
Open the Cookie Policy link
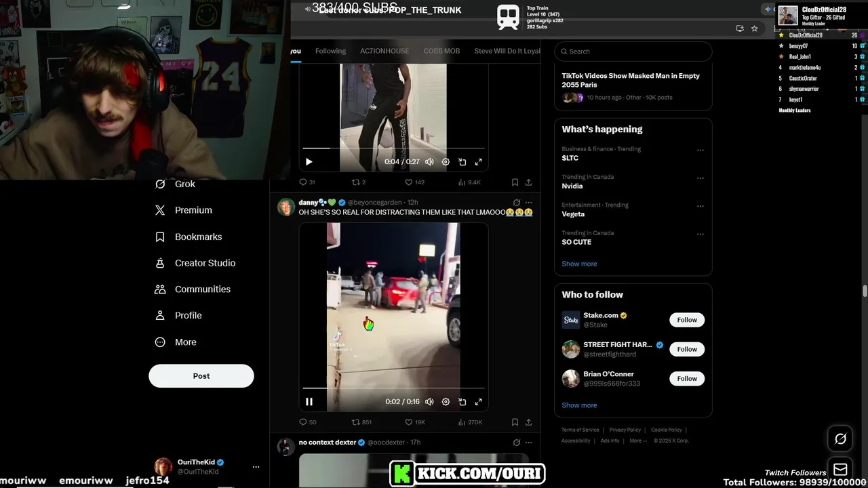click(667, 430)
